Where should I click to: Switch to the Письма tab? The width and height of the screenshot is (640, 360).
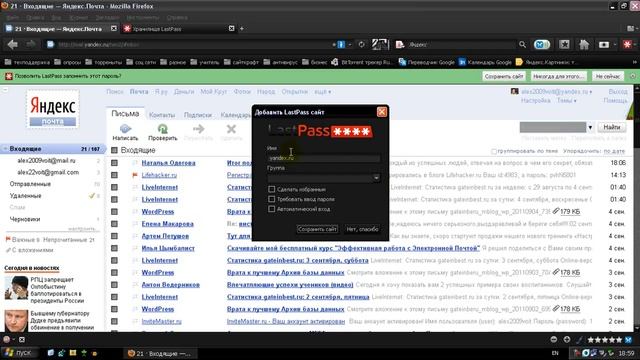point(125,114)
